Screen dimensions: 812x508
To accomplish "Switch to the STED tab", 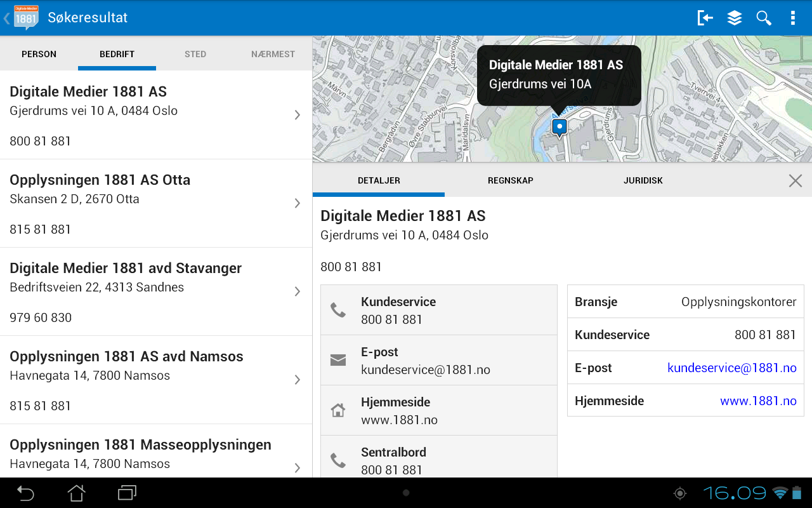I will [195, 54].
